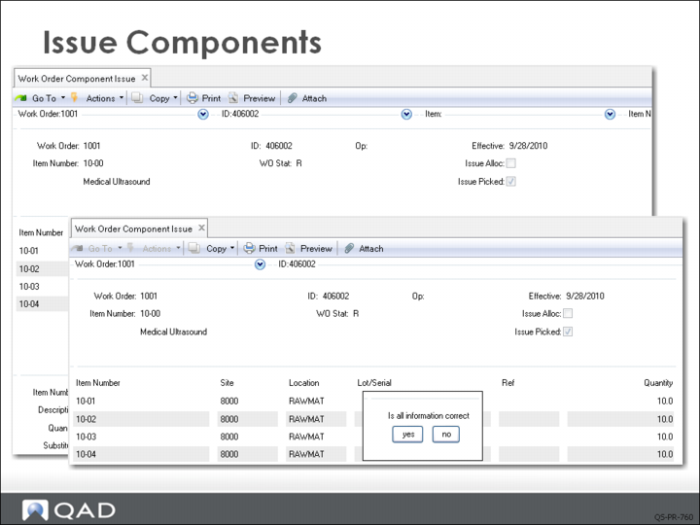
Task: Click the Attach paperclip icon in front window
Action: (349, 248)
